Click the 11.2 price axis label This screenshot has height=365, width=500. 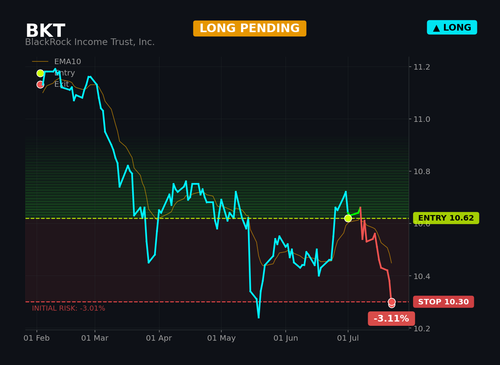pyautogui.click(x=422, y=67)
